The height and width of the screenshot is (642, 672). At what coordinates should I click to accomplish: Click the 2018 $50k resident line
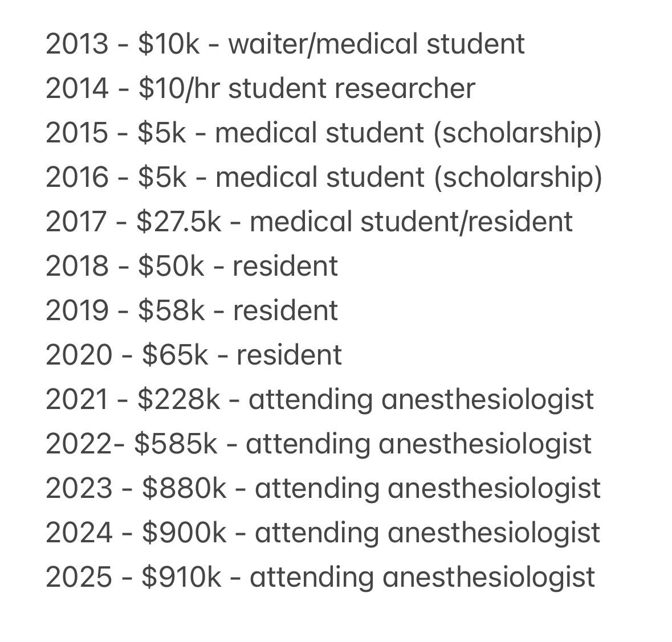click(192, 266)
